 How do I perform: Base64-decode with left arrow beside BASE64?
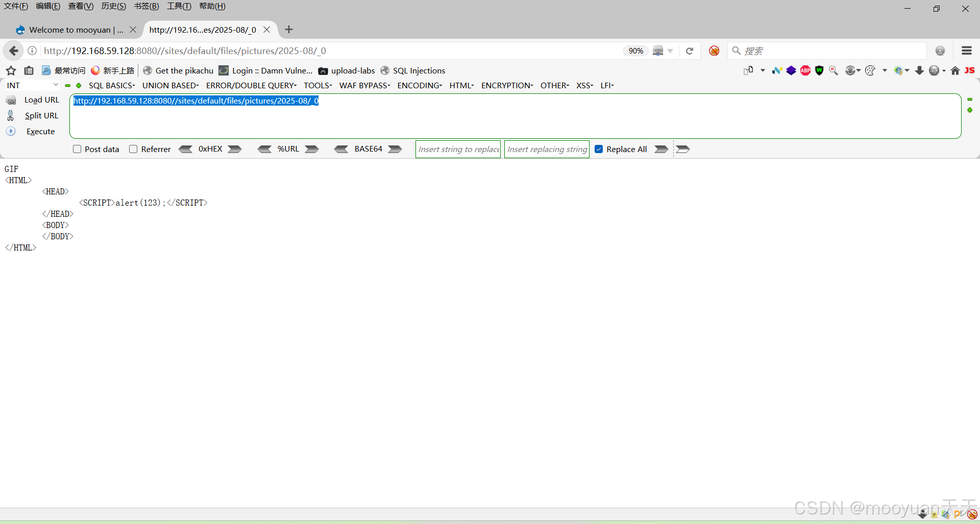(341, 149)
